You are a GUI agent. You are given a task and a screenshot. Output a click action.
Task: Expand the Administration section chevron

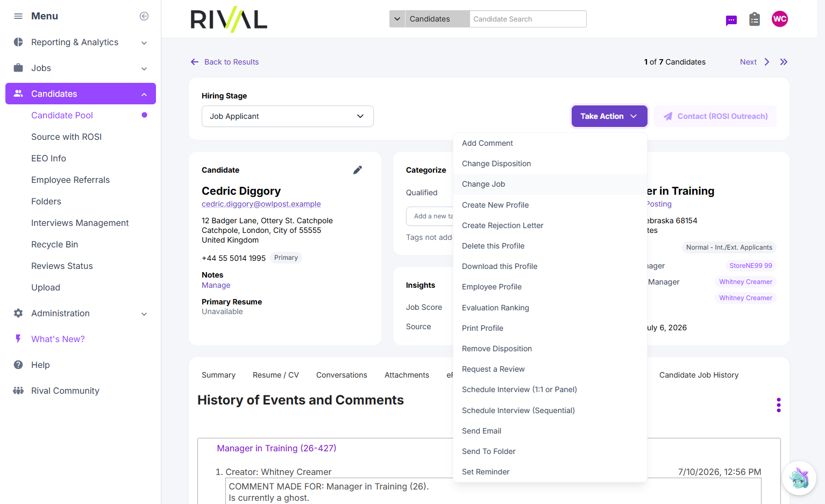[144, 314]
